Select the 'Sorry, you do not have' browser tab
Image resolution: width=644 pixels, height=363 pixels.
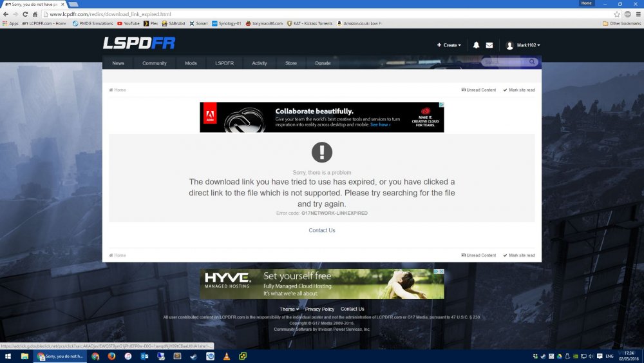click(x=35, y=4)
